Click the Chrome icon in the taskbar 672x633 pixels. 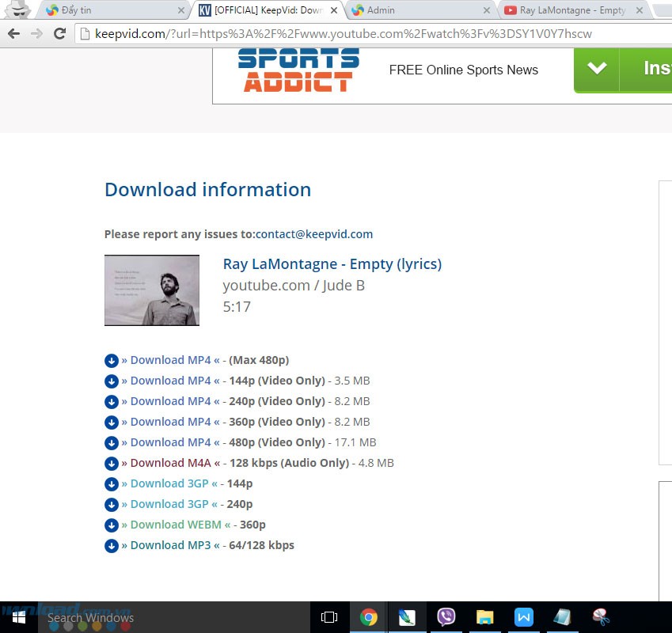pos(369,617)
